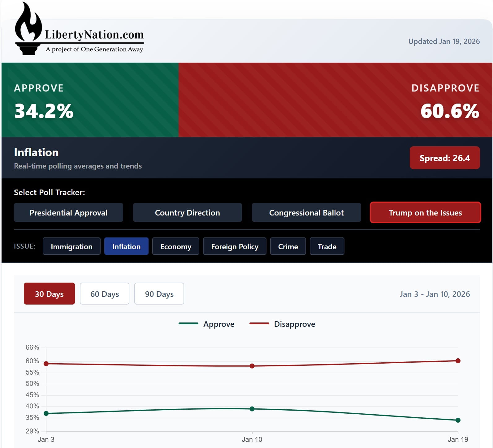The image size is (493, 448).
Task: Select the Congressional Ballot tracker
Action: (x=306, y=213)
